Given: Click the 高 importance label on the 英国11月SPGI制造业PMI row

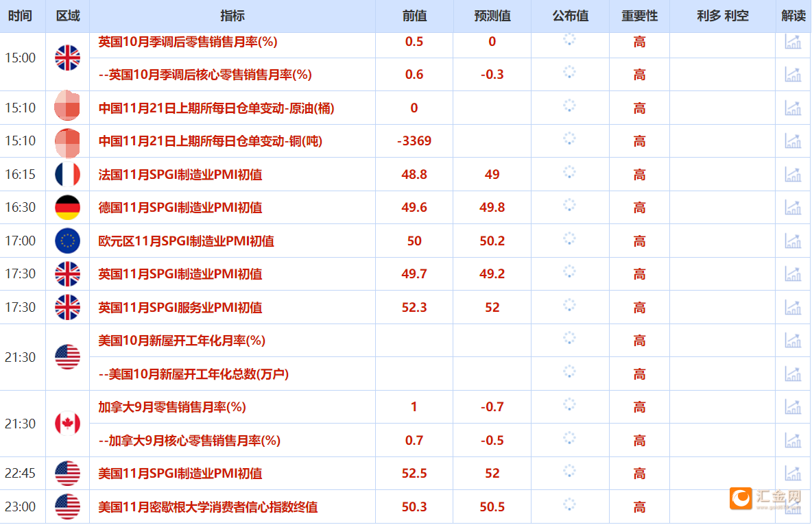Looking at the screenshot, I should [638, 273].
